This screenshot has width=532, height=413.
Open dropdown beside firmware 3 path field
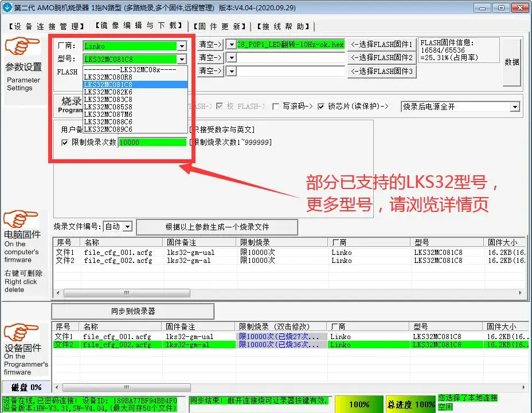click(x=232, y=71)
